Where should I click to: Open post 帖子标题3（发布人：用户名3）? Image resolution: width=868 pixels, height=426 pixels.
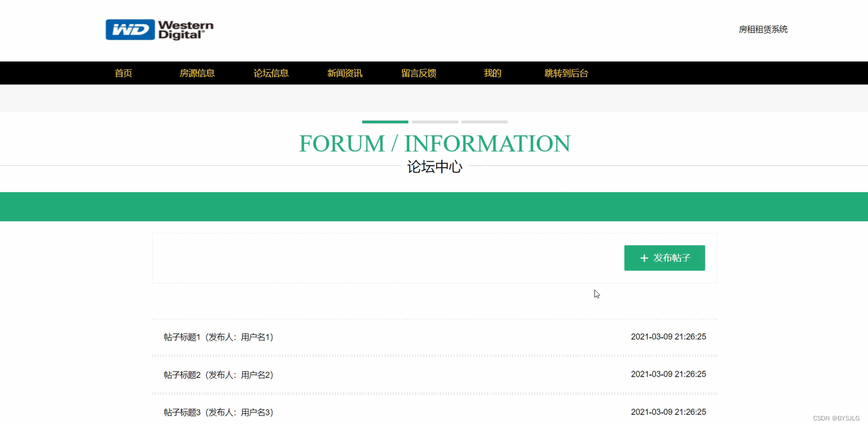pyautogui.click(x=218, y=413)
